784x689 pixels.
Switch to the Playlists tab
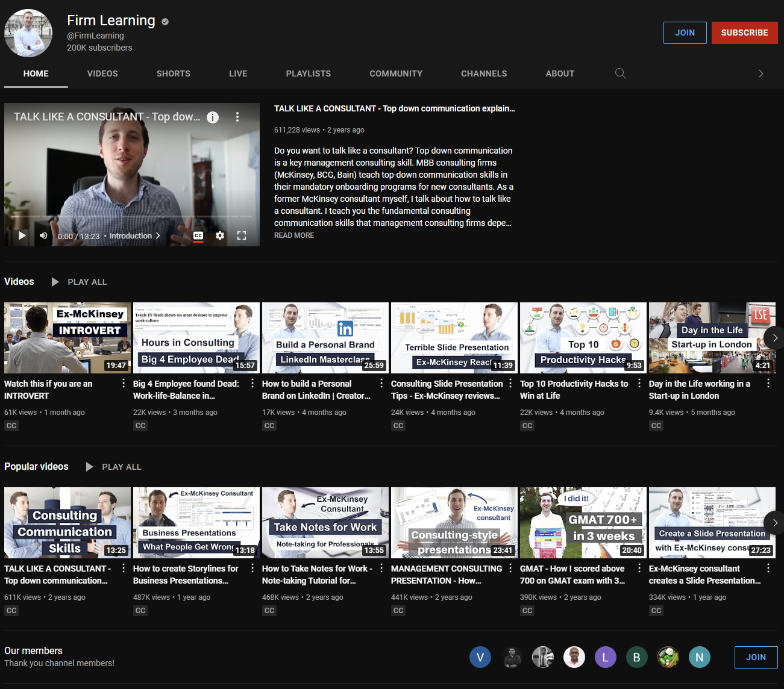coord(308,73)
